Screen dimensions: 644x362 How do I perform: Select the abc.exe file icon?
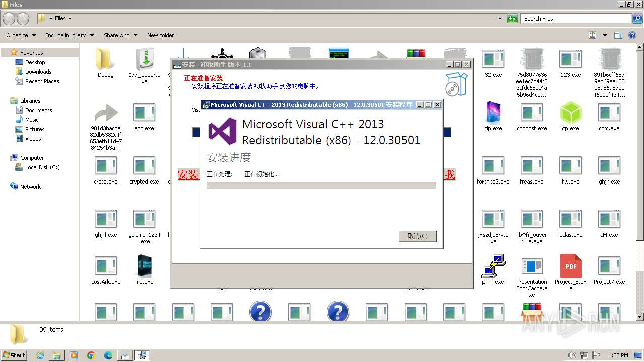click(x=144, y=113)
